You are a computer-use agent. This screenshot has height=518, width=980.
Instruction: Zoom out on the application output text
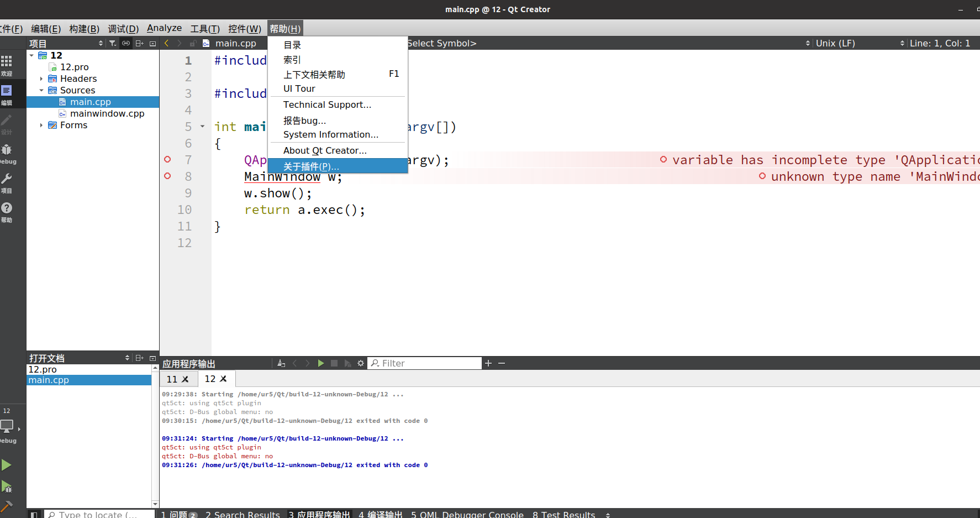click(x=502, y=363)
